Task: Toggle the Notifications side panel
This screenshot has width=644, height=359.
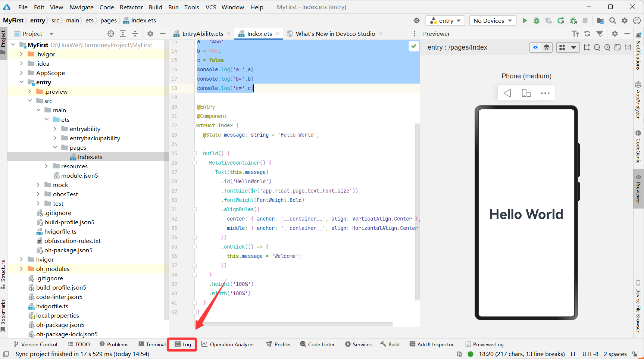Action: tap(638, 51)
